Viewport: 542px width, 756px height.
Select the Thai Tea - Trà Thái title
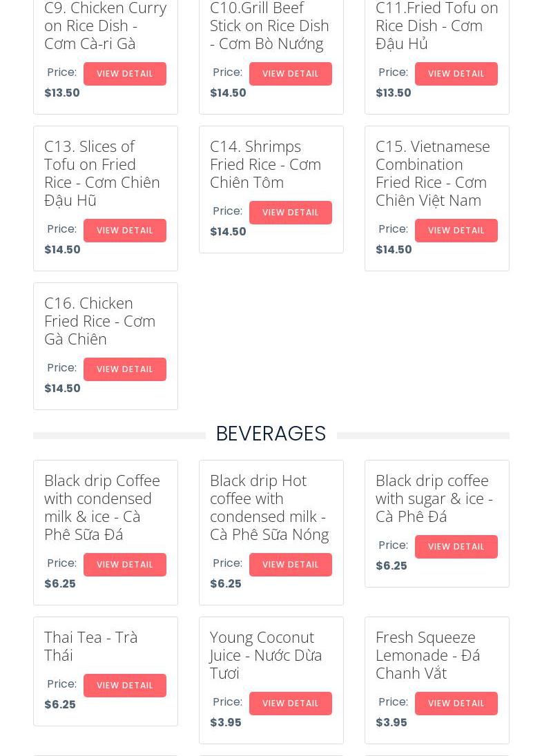coord(90,646)
